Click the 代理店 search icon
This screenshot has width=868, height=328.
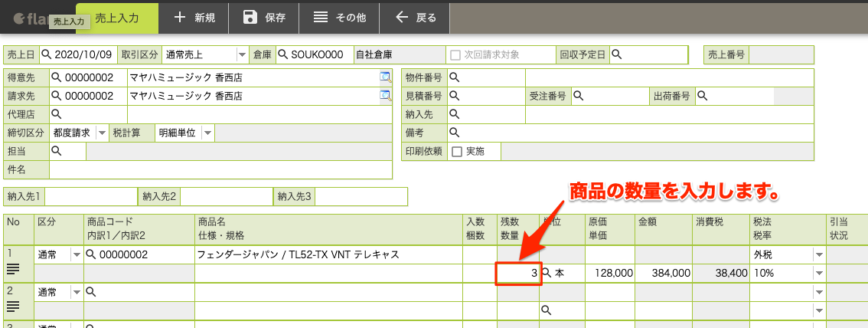(x=57, y=114)
